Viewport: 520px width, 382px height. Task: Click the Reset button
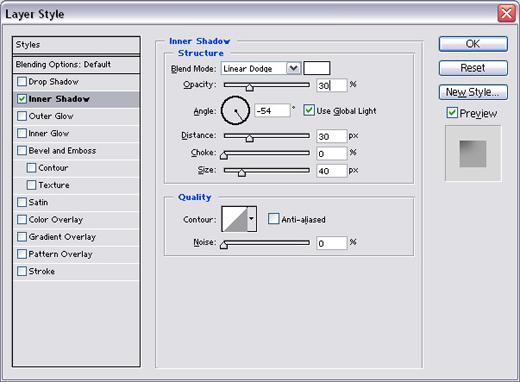click(473, 68)
